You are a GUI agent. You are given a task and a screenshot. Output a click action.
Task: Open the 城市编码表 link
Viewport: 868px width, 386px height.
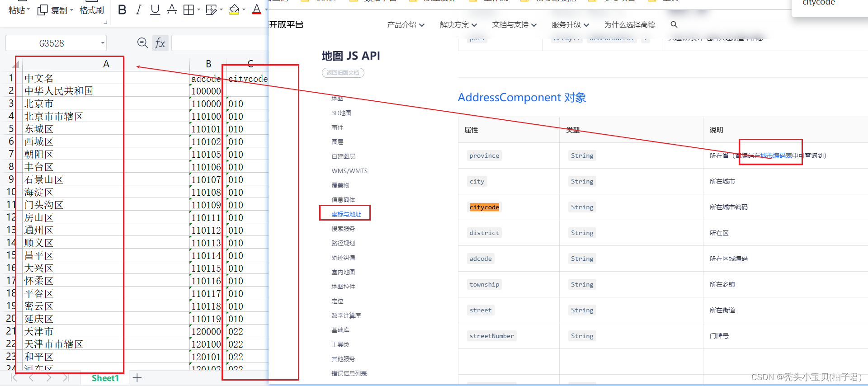point(776,155)
